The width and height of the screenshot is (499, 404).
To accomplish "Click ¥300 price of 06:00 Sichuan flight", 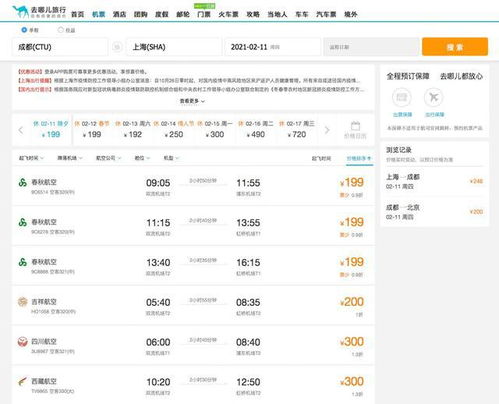I will click(352, 342).
